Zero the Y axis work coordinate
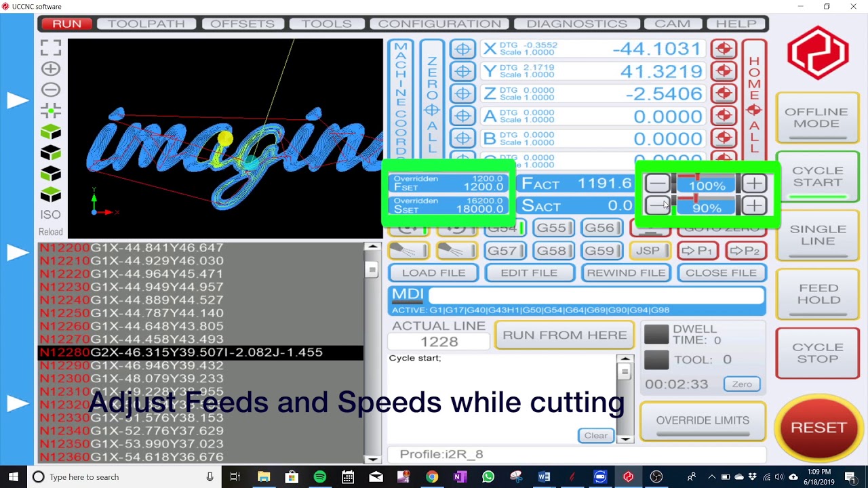This screenshot has width=868, height=488. (x=462, y=71)
